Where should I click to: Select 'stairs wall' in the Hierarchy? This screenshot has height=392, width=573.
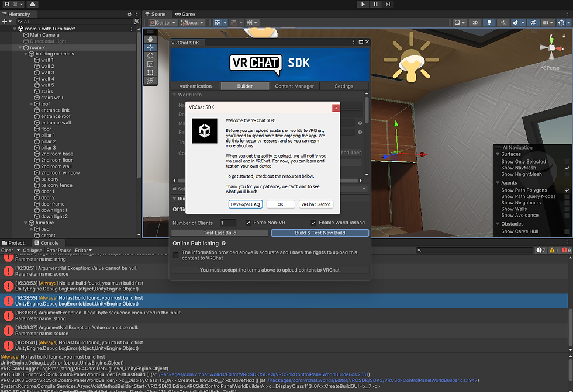51,98
